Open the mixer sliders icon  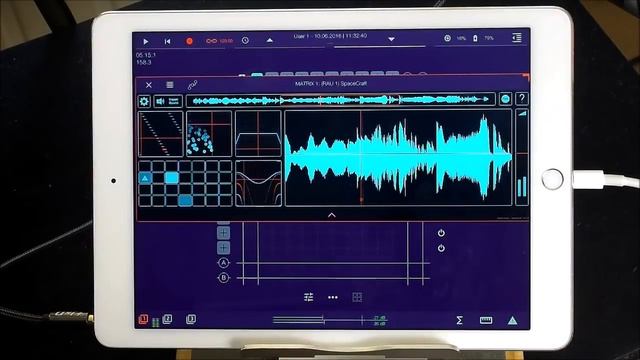tap(309, 297)
